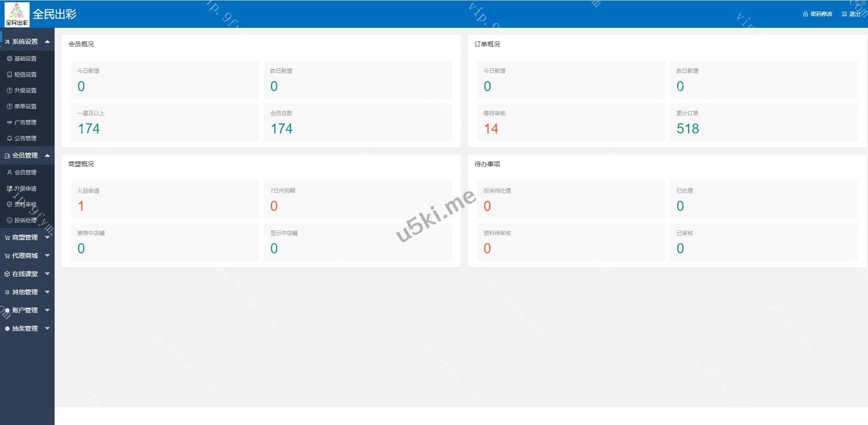Open the 升级设置 menu item
The image size is (868, 425).
tap(25, 91)
